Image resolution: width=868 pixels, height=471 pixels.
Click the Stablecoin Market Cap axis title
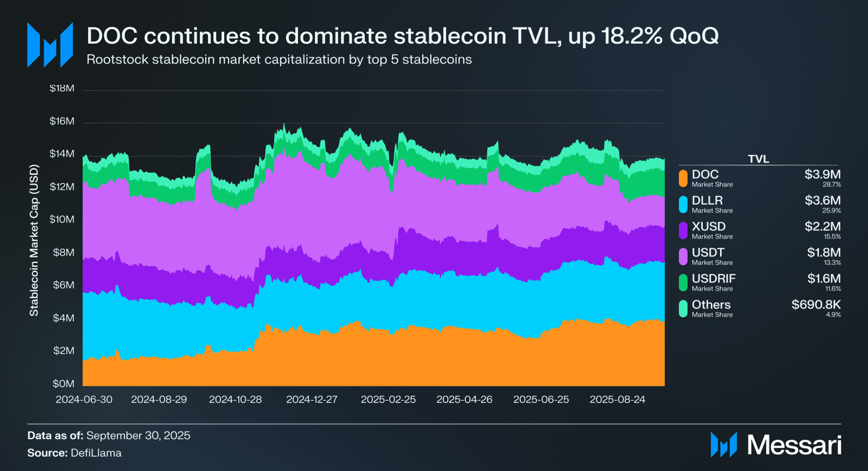(34, 240)
